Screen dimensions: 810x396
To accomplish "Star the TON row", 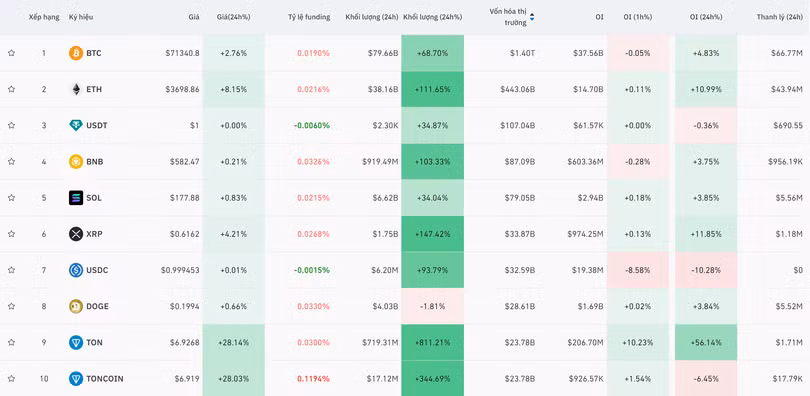I will 11,342.
